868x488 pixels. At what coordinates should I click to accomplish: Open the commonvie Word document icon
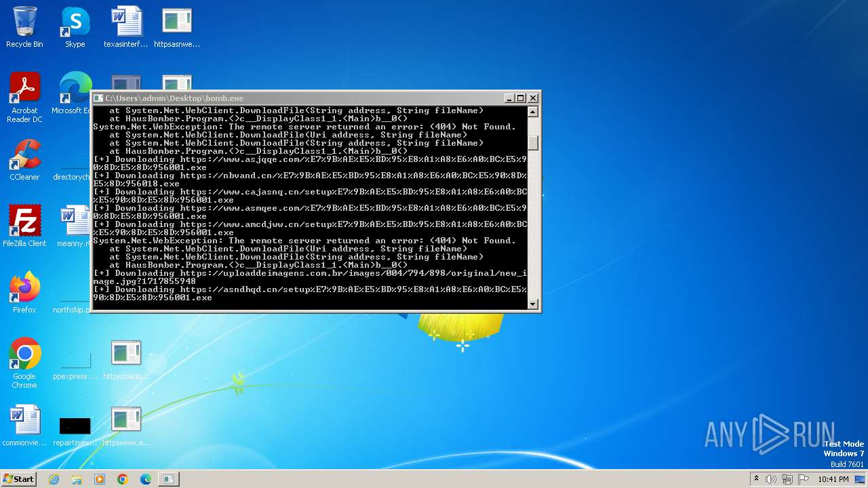pos(24,426)
